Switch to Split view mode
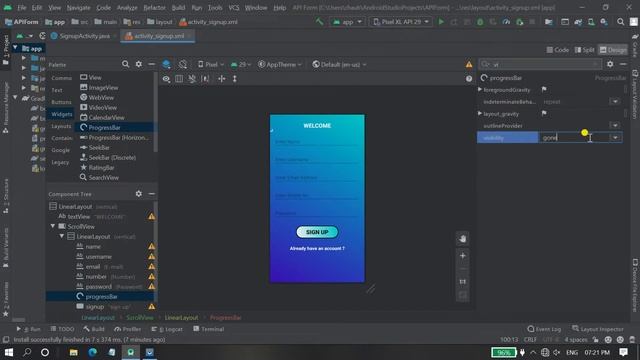The width and height of the screenshot is (640, 360). [x=584, y=50]
